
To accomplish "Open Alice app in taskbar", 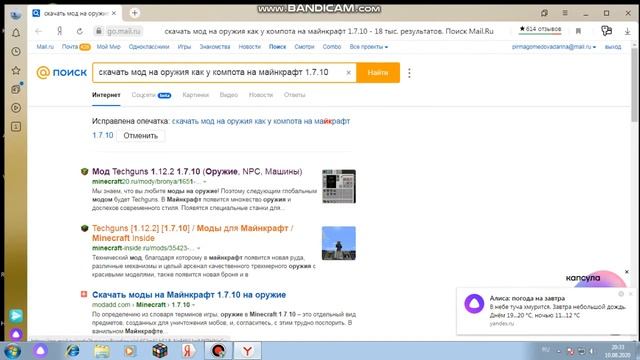I will (x=40, y=351).
